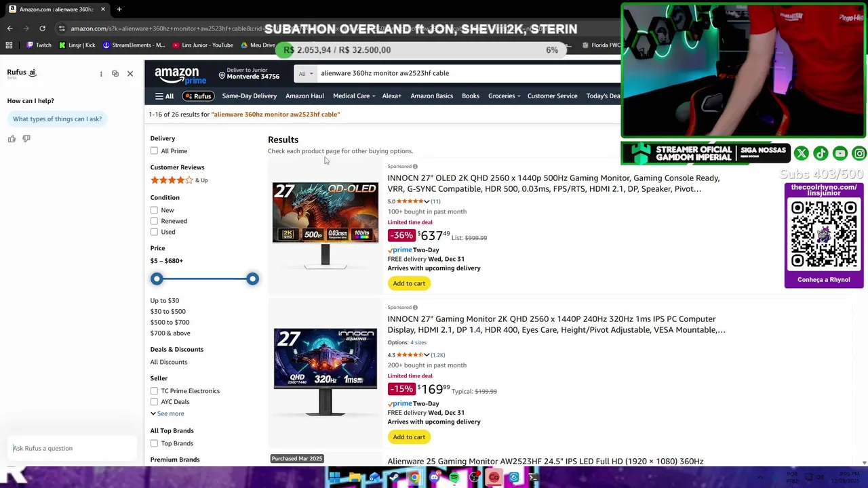
Task: Click the Rufus pill in the nav bar
Action: click(x=198, y=96)
